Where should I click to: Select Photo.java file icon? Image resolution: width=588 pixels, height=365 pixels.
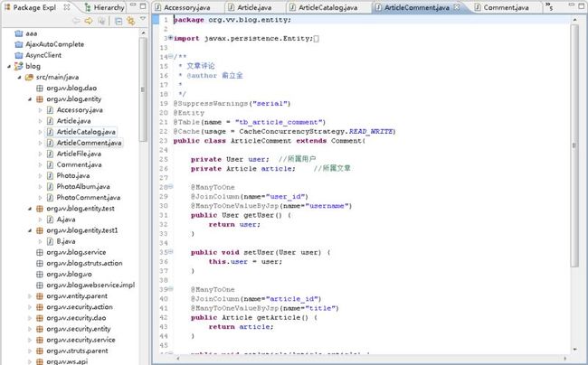(50, 175)
